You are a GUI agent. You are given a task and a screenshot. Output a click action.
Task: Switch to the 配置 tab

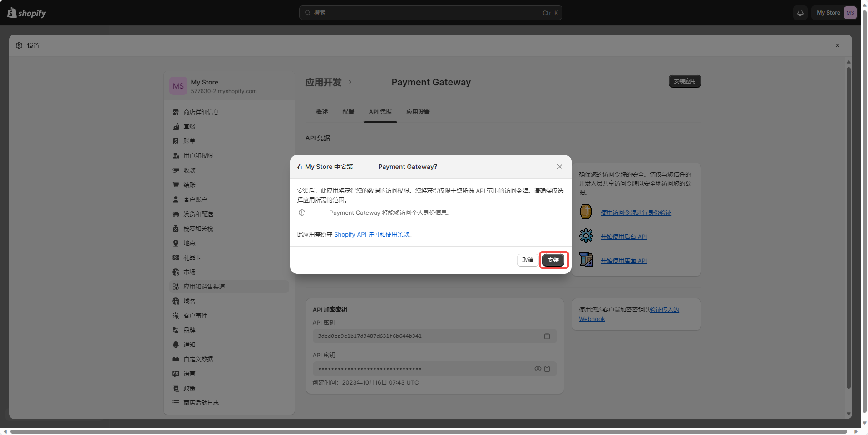tap(348, 112)
